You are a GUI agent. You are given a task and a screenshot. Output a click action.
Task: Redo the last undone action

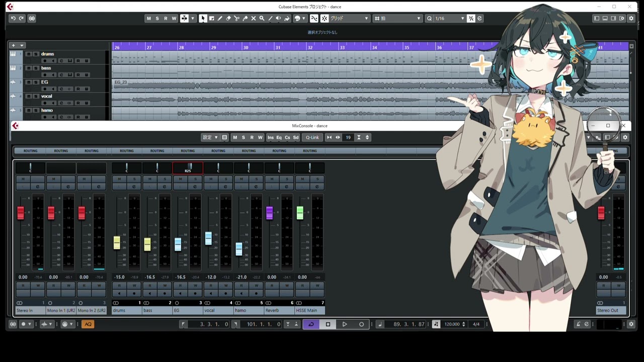pyautogui.click(x=21, y=18)
